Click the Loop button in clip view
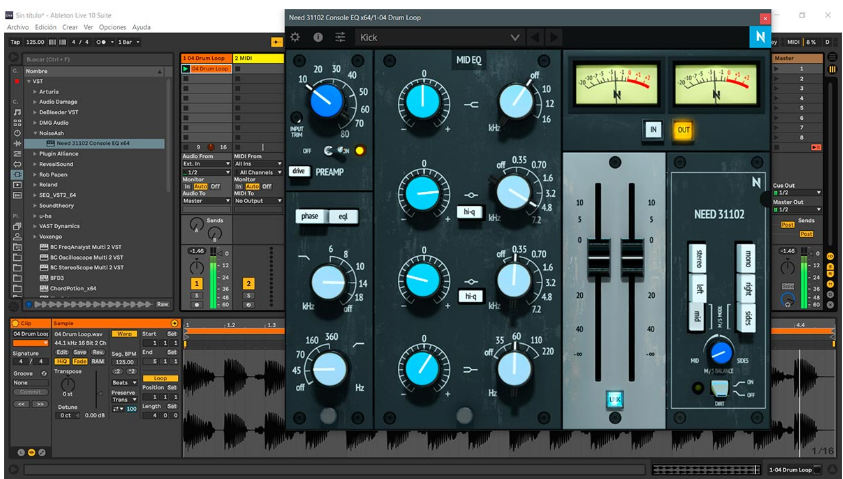Image resolution: width=843 pixels, height=479 pixels. tap(160, 378)
